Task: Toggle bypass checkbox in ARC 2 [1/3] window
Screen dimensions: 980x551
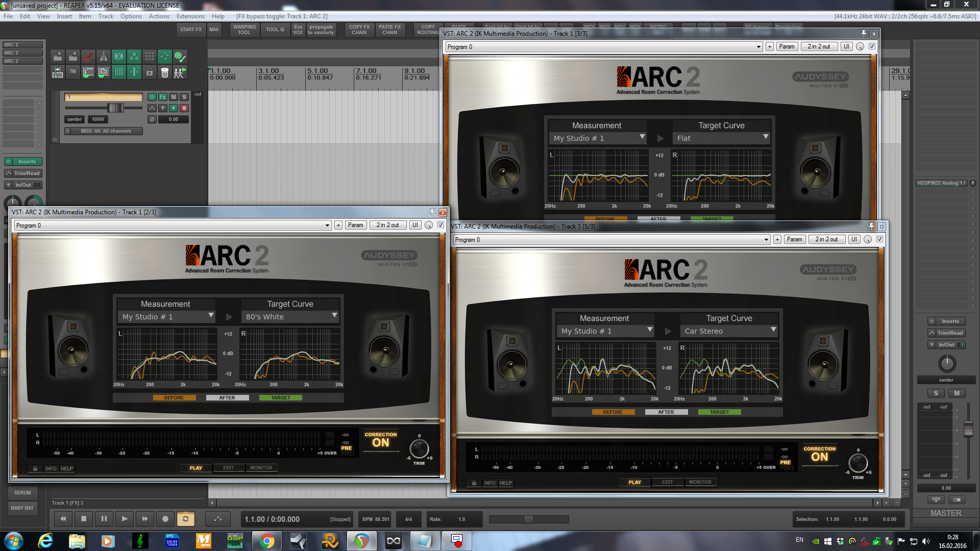Action: [x=880, y=239]
